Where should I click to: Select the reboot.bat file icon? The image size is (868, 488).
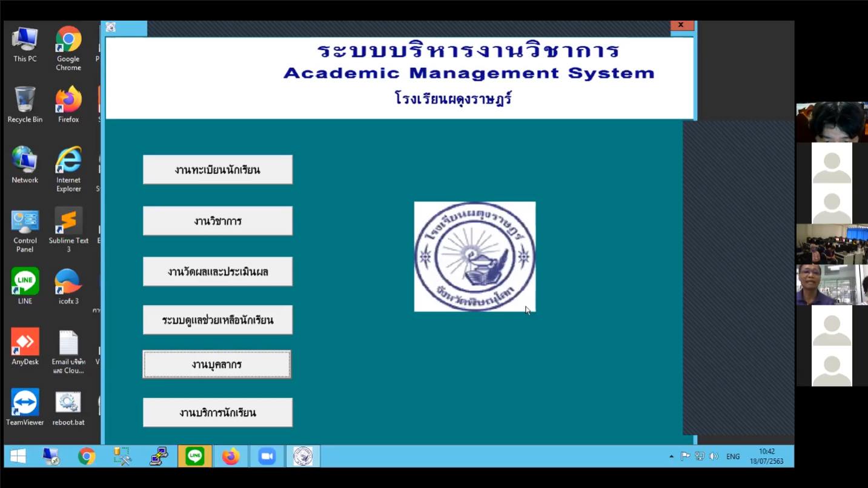tap(68, 403)
